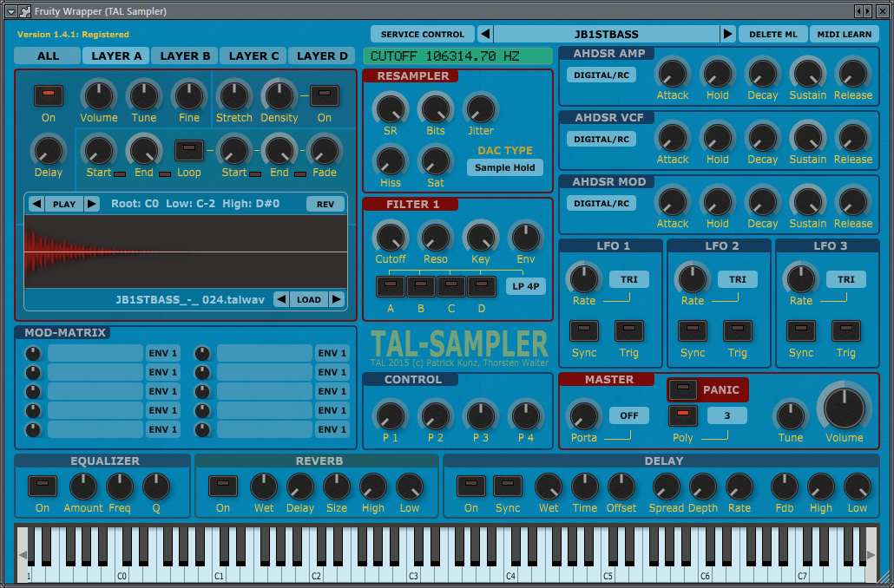Click the Resampler Bits knob
The image size is (894, 588).
pyautogui.click(x=436, y=109)
